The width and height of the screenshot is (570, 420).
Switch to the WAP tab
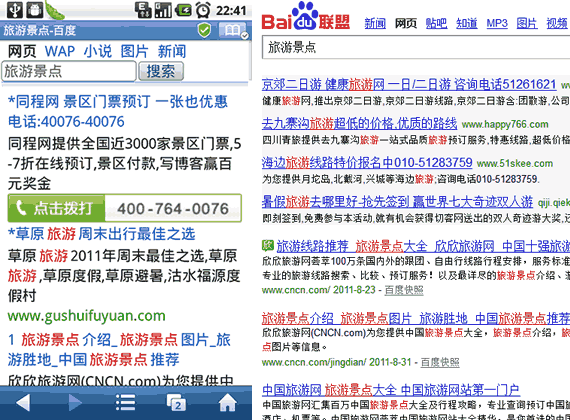[60, 51]
